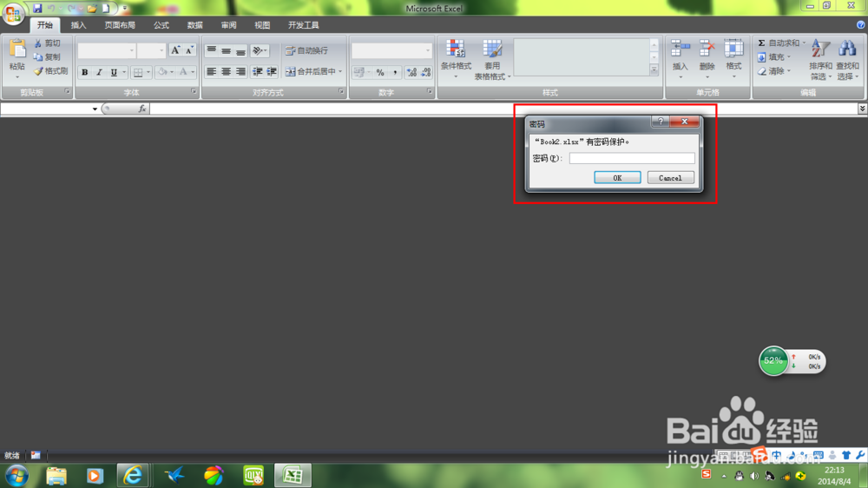Toggle Italic formatting
The height and width of the screenshot is (488, 868).
pos(99,72)
